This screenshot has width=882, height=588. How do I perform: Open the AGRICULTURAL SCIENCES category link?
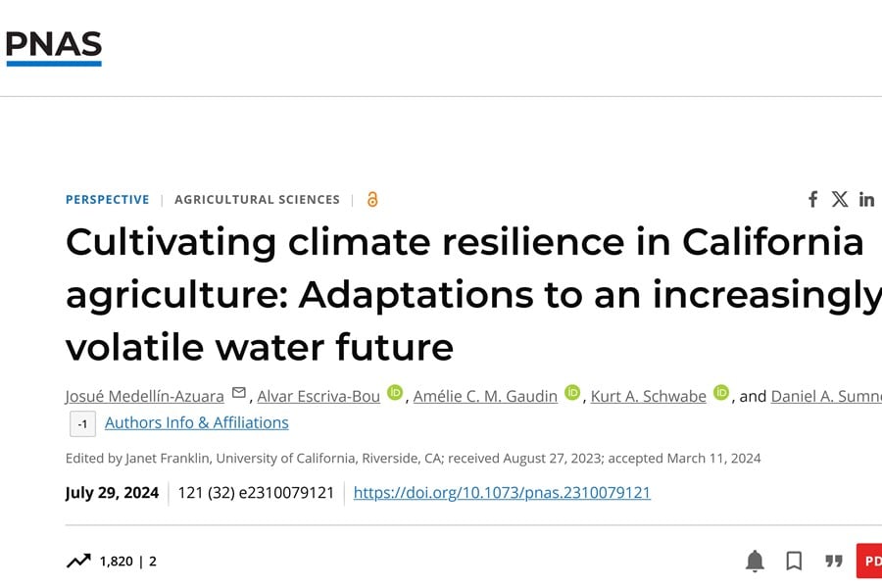point(257,199)
